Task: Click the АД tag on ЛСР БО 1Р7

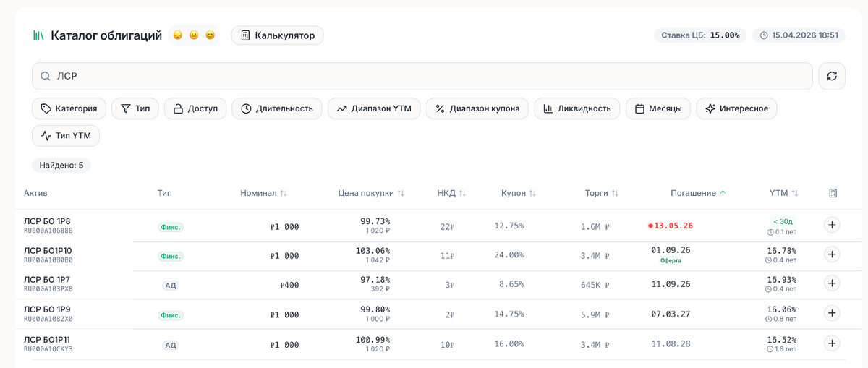Action: [x=171, y=286]
